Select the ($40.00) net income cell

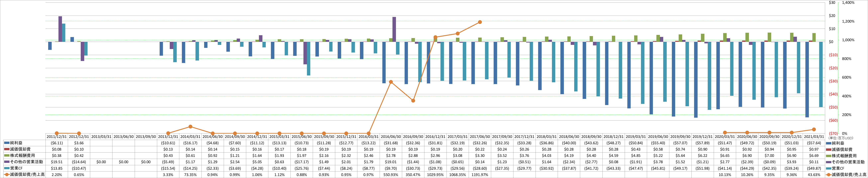coord(569,143)
